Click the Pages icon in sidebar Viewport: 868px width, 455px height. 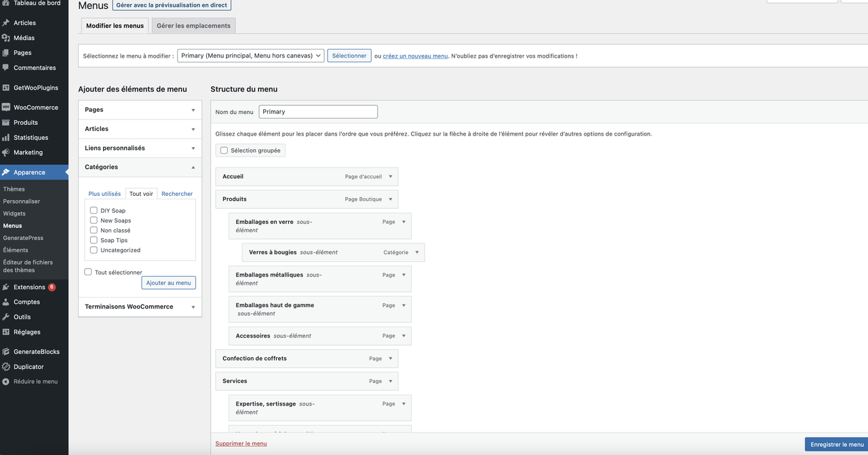point(6,53)
